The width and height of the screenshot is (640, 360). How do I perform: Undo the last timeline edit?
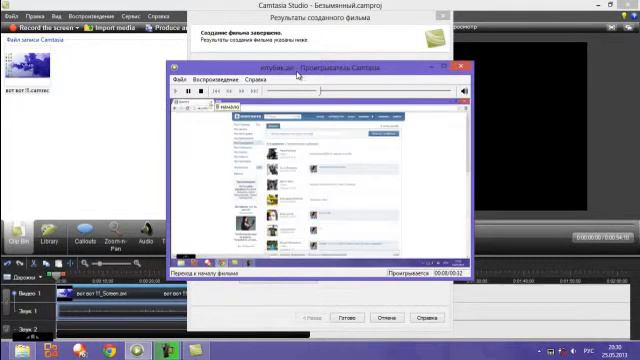click(x=7, y=264)
